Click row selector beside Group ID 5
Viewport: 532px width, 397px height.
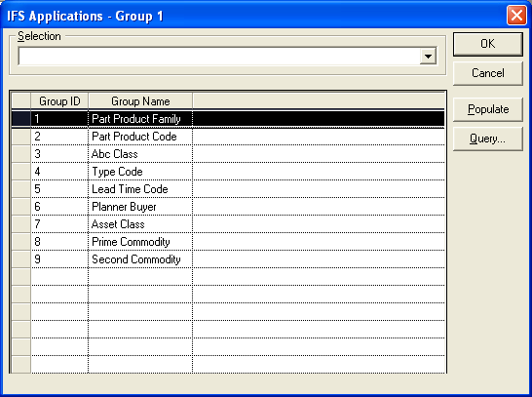[21, 189]
